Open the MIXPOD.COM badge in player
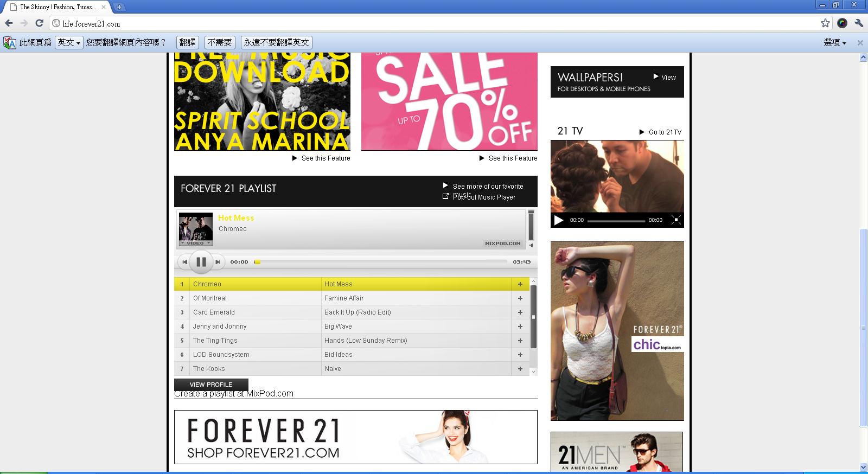868x474 pixels. [x=503, y=244]
